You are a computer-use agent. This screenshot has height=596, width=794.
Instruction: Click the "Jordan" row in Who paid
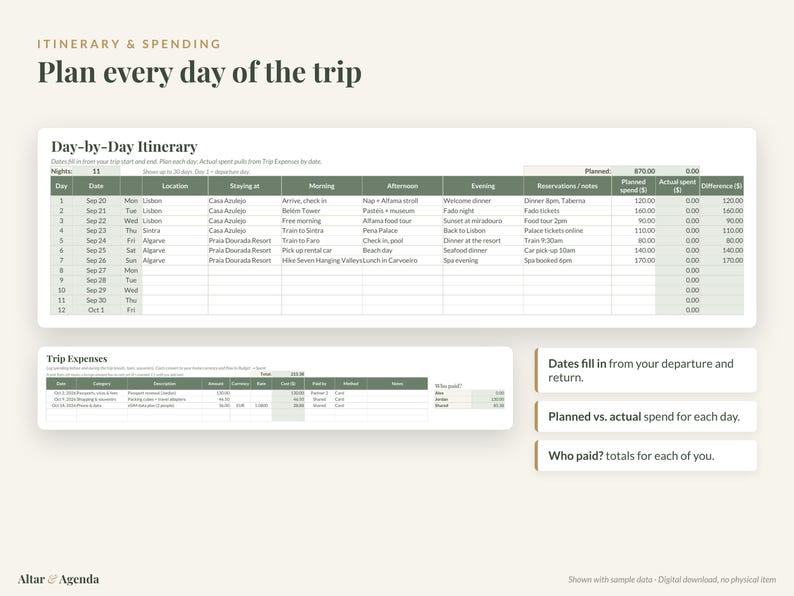click(469, 399)
